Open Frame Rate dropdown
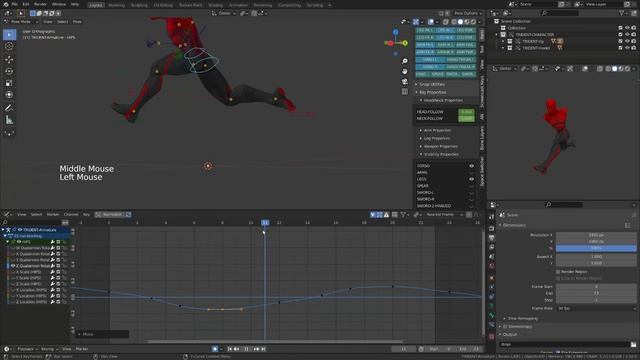The image size is (640, 360). [596, 309]
